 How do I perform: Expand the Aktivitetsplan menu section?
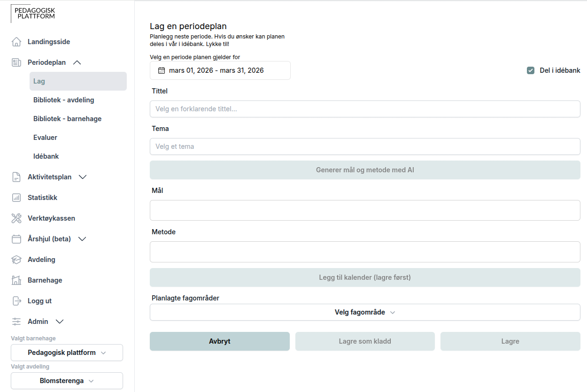pyautogui.click(x=83, y=177)
